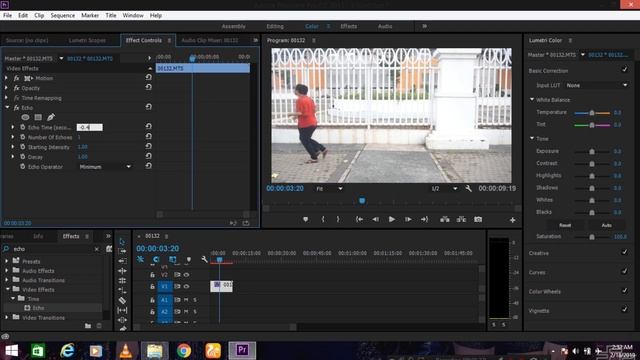Toggle the Color Wheels checkbox
Screen dimensions: 640x360
[624, 291]
